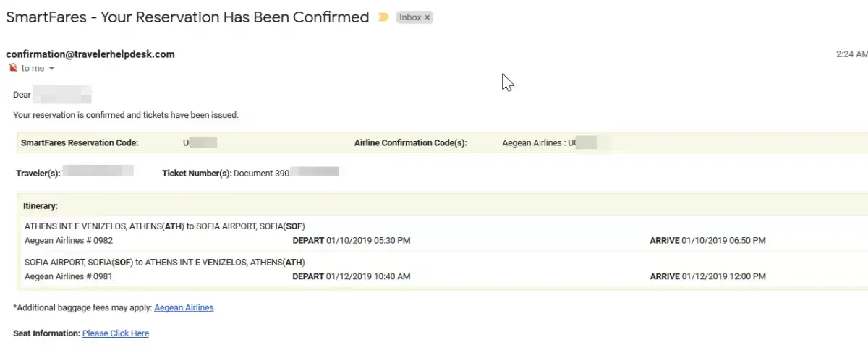
Task: Select sender confirmation@travelerhelpdesk.com
Action: pyautogui.click(x=90, y=54)
